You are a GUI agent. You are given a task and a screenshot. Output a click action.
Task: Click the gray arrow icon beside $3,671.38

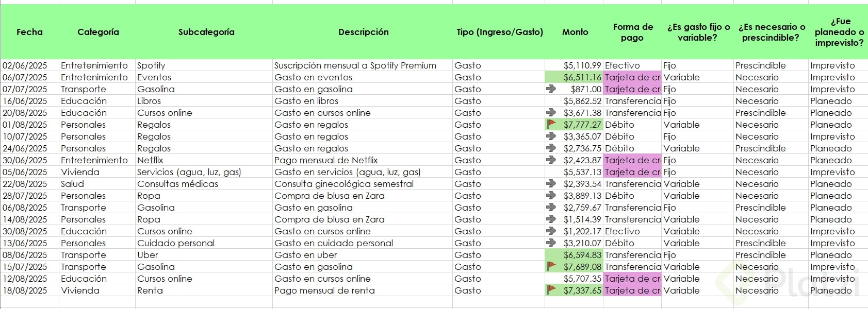coord(551,112)
